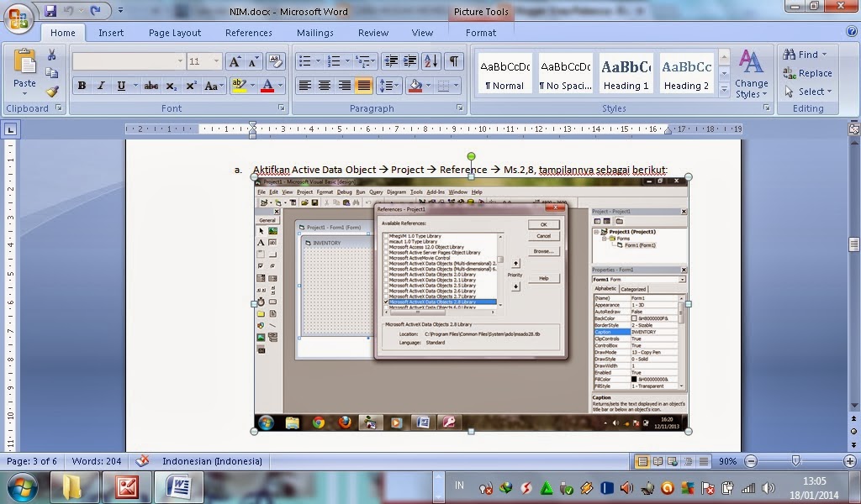
Task: Apply superscript formatting
Action: point(191,86)
